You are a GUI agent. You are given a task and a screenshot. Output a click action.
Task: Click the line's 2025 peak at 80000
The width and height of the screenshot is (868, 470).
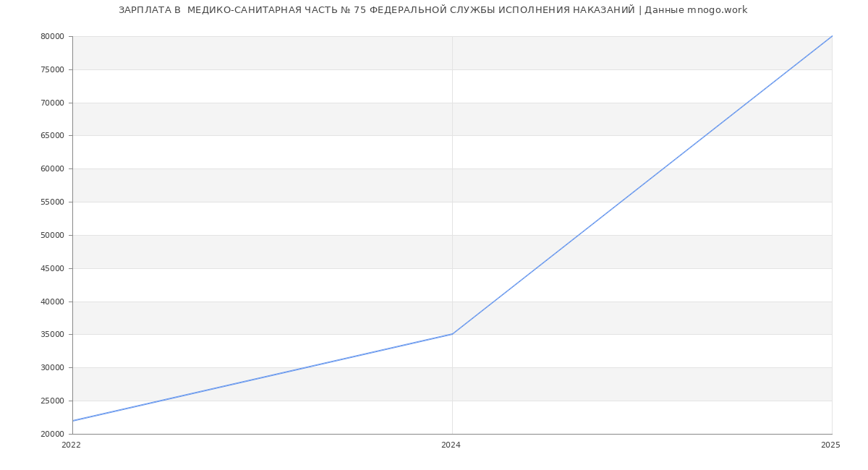point(832,36)
